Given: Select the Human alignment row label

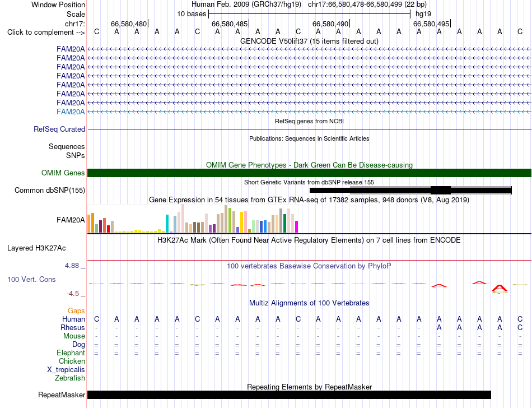Looking at the screenshot, I should tap(73, 319).
